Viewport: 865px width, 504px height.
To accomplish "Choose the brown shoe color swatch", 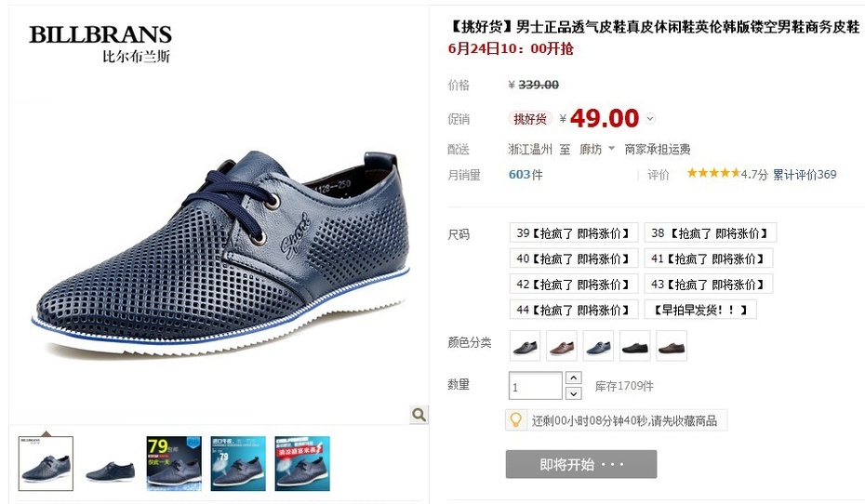I will pos(562,346).
